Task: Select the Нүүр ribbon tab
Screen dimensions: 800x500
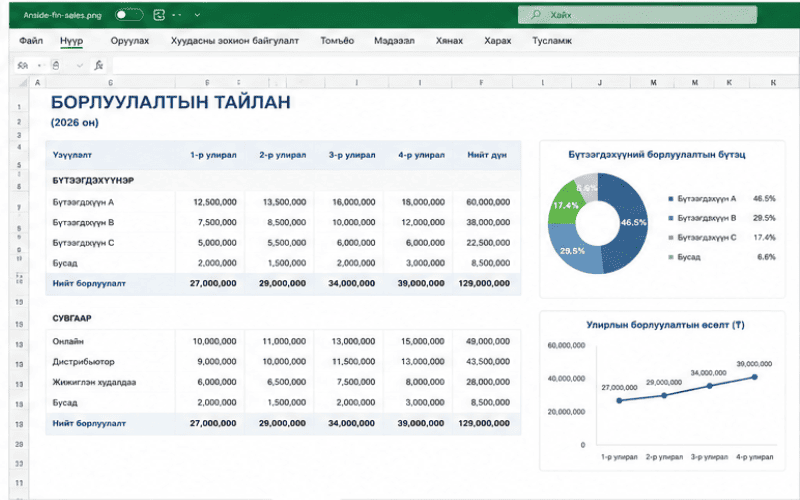Action: 71,40
